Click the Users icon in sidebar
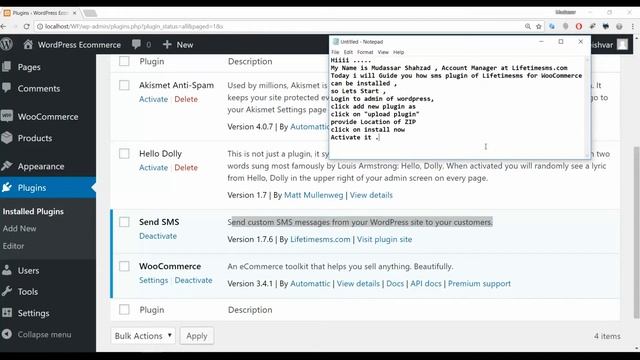Viewport: 640px width, 360px height. coord(7,270)
